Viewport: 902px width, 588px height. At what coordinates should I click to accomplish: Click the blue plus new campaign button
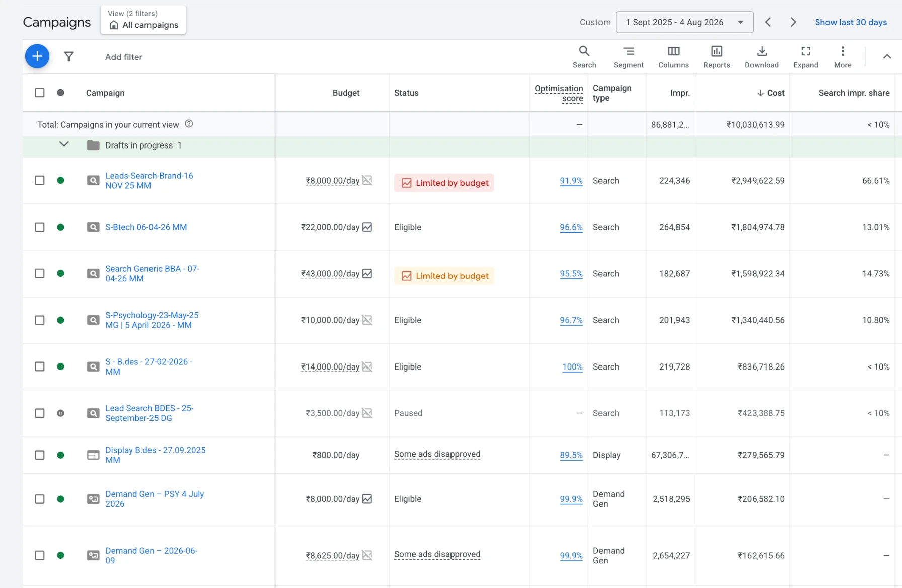pos(37,56)
